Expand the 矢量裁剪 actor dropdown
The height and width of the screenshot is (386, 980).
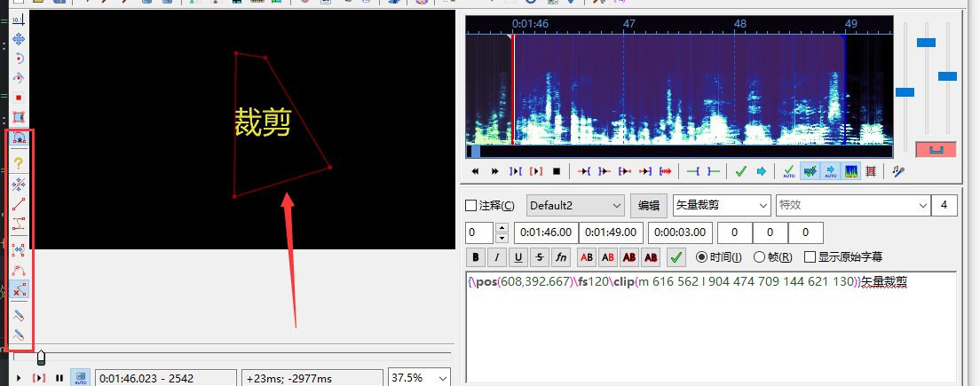pos(721,206)
